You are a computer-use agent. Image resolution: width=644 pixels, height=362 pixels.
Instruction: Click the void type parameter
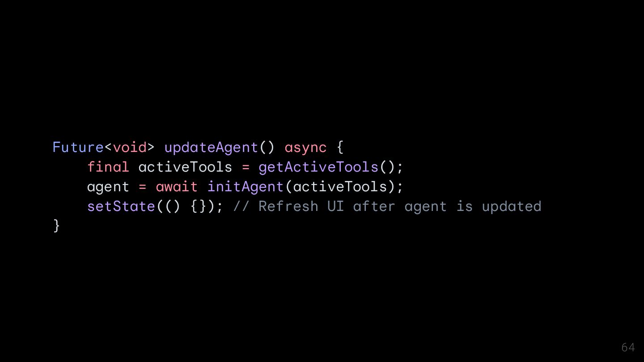coord(130,147)
